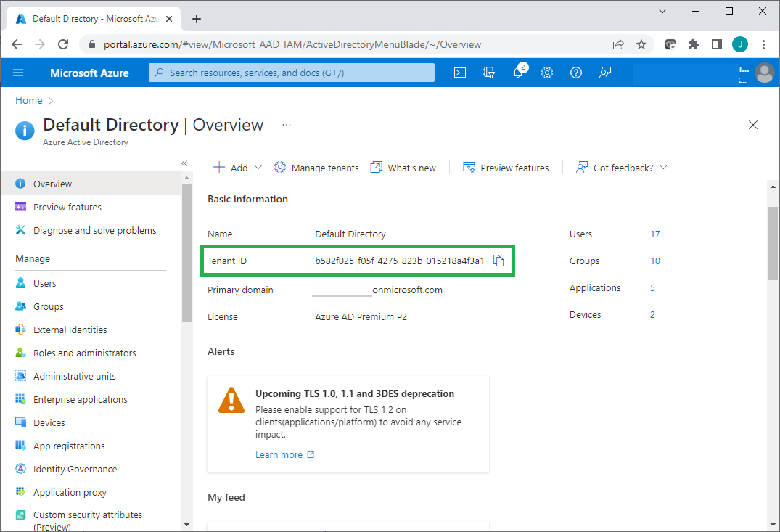The width and height of the screenshot is (780, 532).
Task: Select Users in the Manage menu
Action: click(x=44, y=283)
